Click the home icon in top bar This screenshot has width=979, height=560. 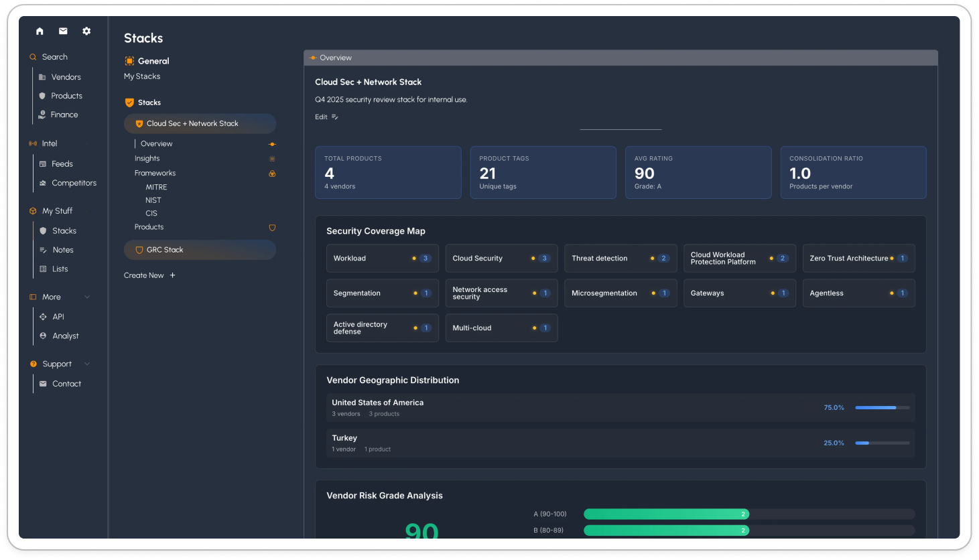(40, 31)
